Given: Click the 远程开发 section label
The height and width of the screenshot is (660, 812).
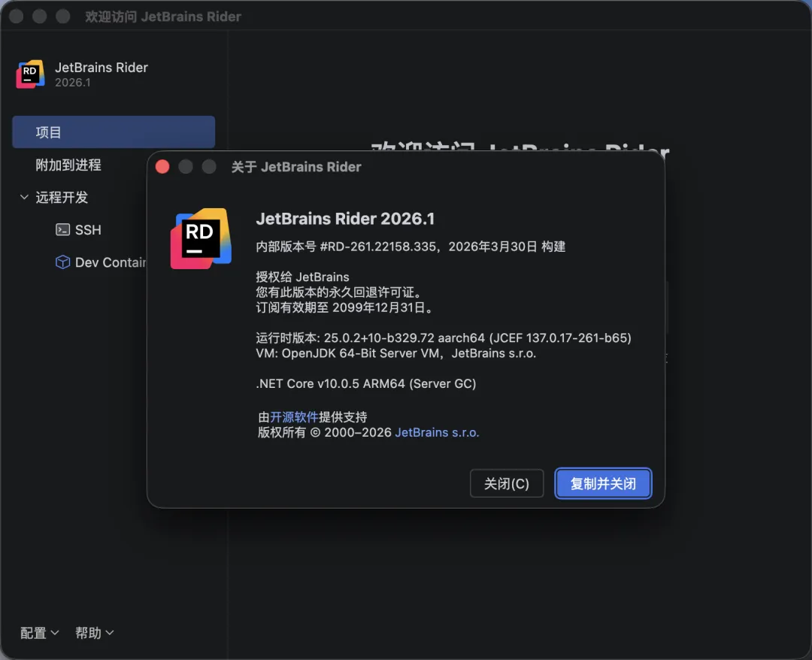Looking at the screenshot, I should pyautogui.click(x=62, y=198).
